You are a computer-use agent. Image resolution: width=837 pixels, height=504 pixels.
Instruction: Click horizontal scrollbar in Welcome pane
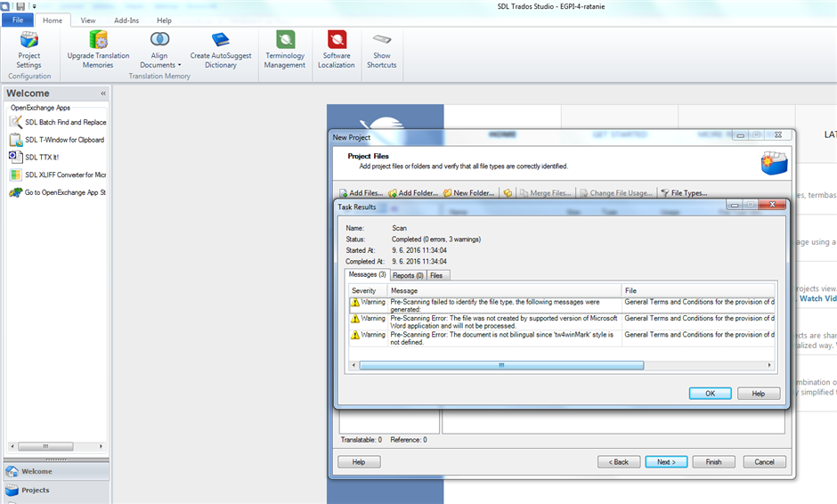[x=46, y=446]
